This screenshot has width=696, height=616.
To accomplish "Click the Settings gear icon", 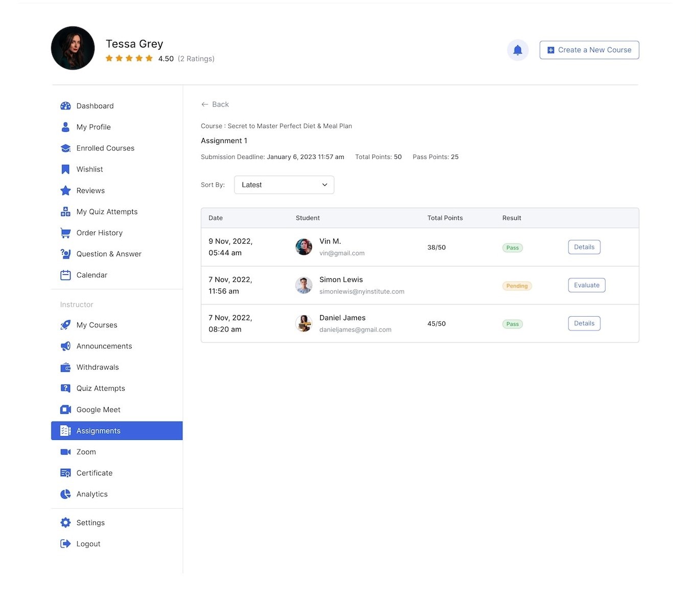I will point(65,523).
